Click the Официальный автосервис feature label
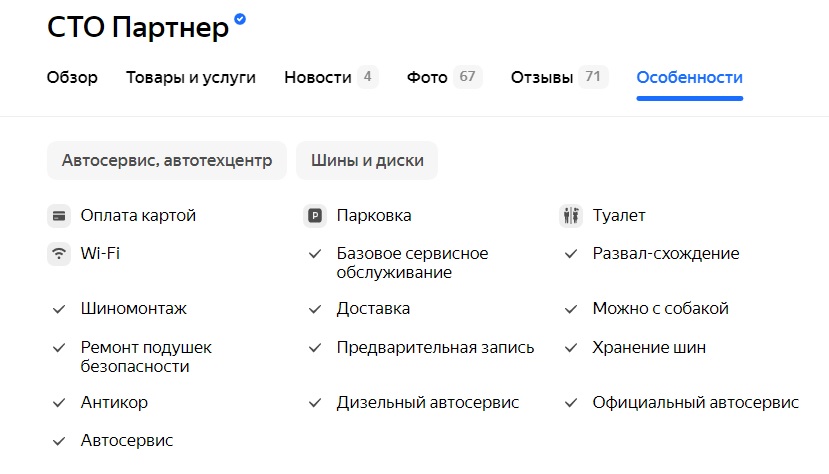 click(x=695, y=403)
